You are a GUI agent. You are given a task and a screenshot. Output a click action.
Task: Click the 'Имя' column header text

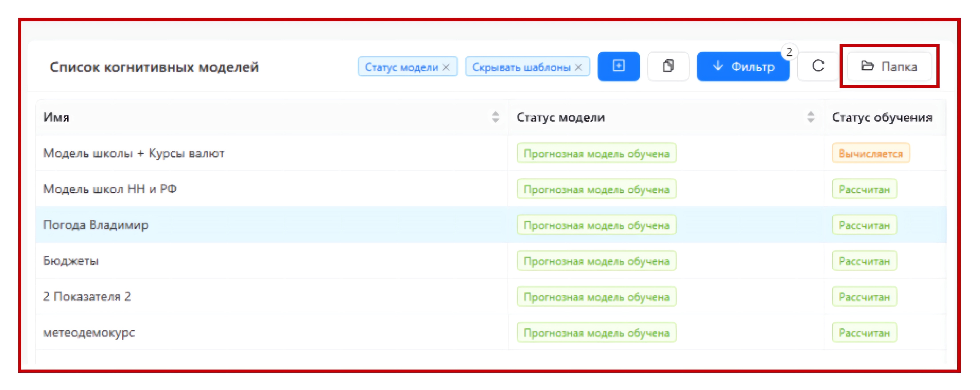pyautogui.click(x=56, y=117)
